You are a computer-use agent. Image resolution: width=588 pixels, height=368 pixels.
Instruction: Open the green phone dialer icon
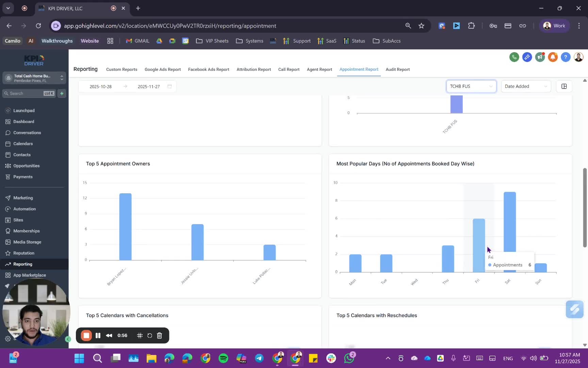514,57
